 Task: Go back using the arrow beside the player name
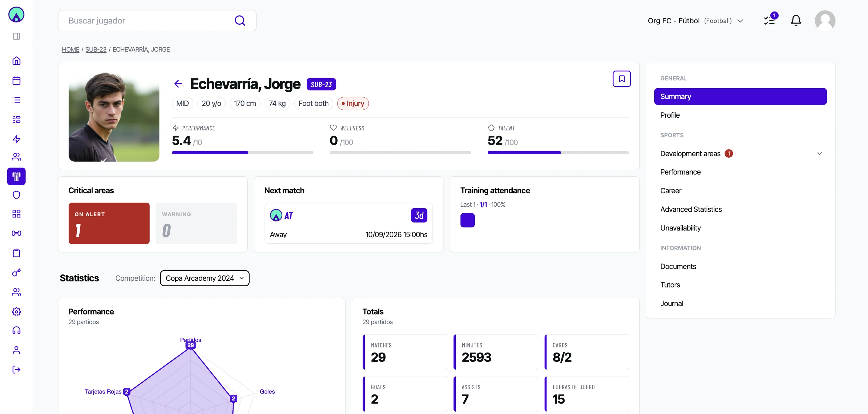click(178, 83)
